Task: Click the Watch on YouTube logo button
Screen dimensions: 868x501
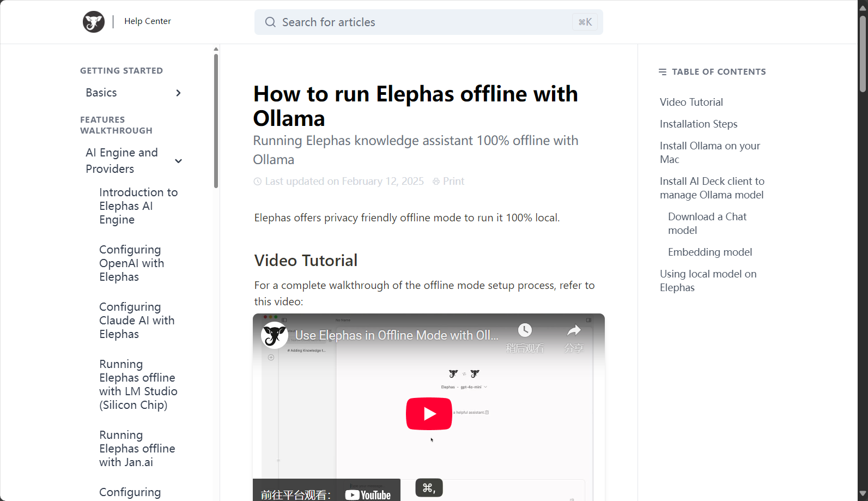Action: [368, 495]
